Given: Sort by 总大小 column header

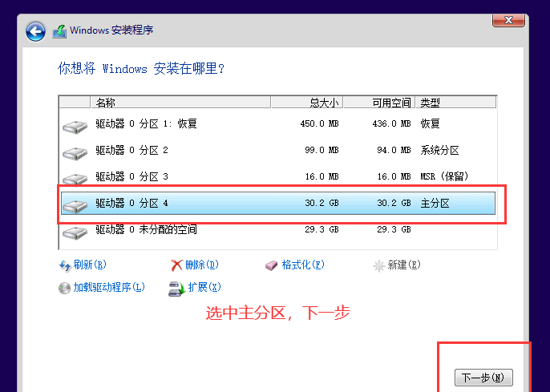Looking at the screenshot, I should (x=307, y=103).
